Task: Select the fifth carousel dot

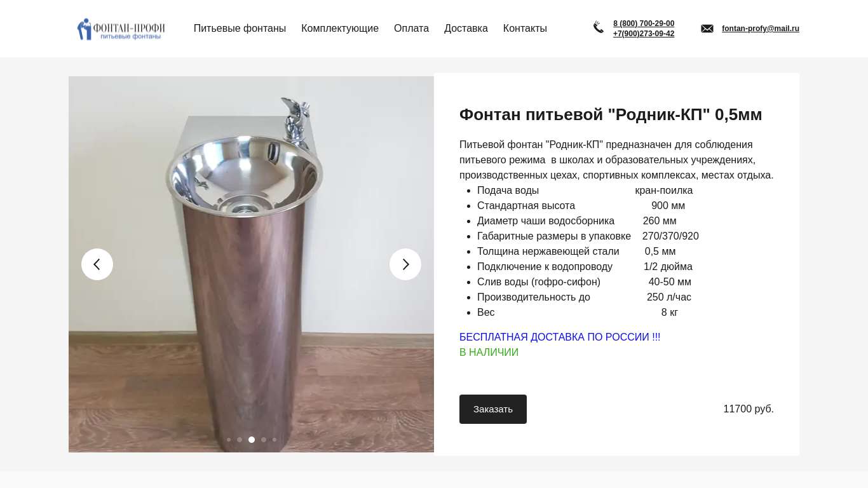Action: pos(275,440)
